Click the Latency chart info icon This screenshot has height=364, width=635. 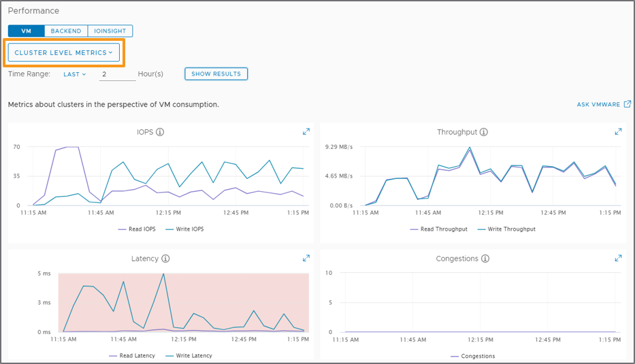(x=165, y=259)
